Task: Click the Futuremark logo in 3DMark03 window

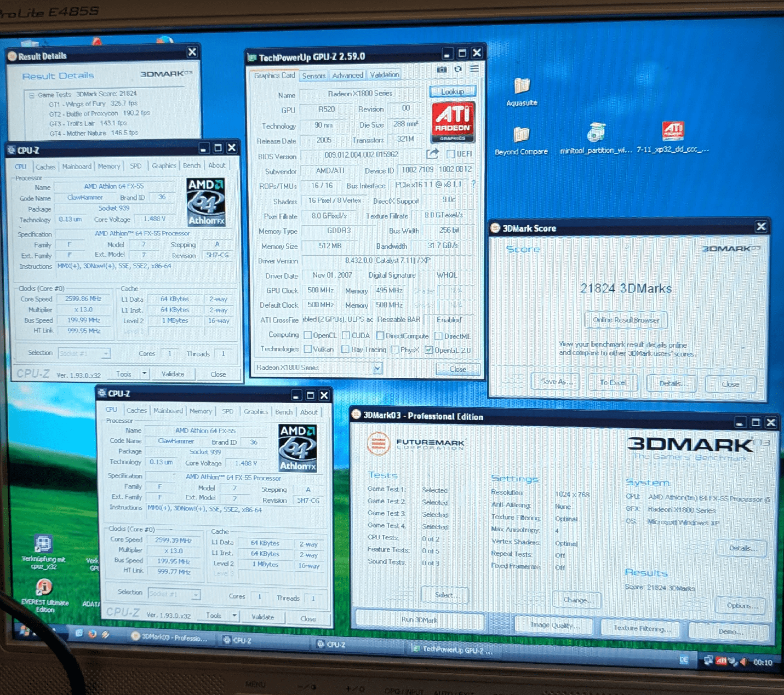Action: (416, 444)
